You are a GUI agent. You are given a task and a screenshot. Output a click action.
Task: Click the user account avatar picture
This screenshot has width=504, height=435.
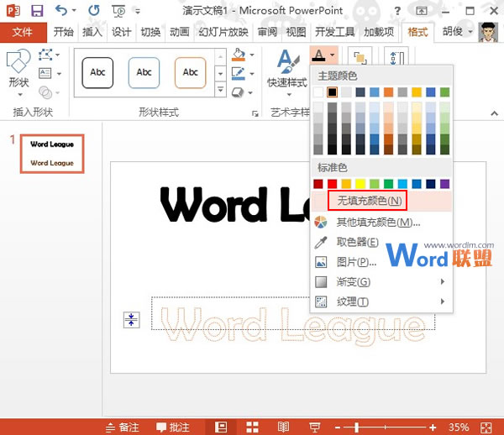pyautogui.click(x=488, y=32)
